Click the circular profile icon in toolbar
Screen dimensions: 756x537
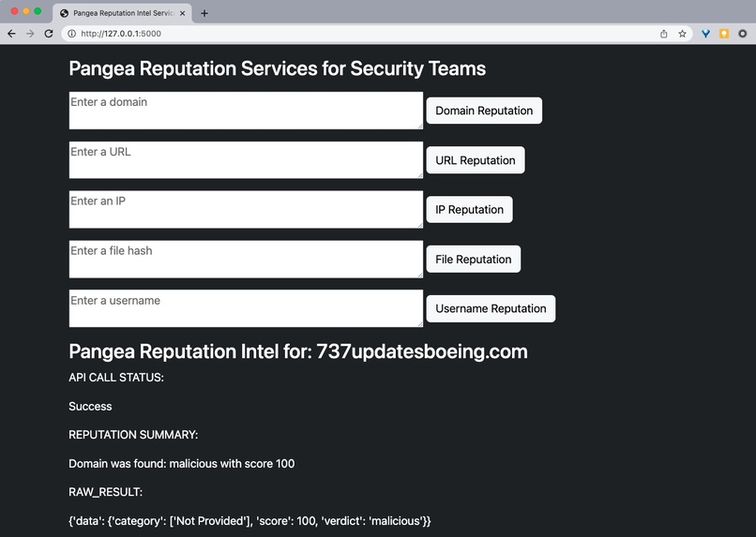pos(743,34)
